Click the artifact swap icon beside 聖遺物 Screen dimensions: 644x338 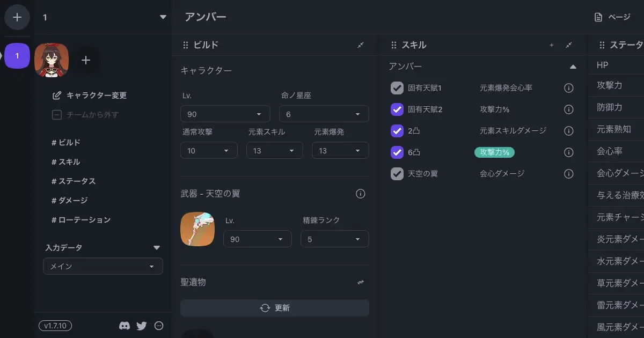click(361, 282)
